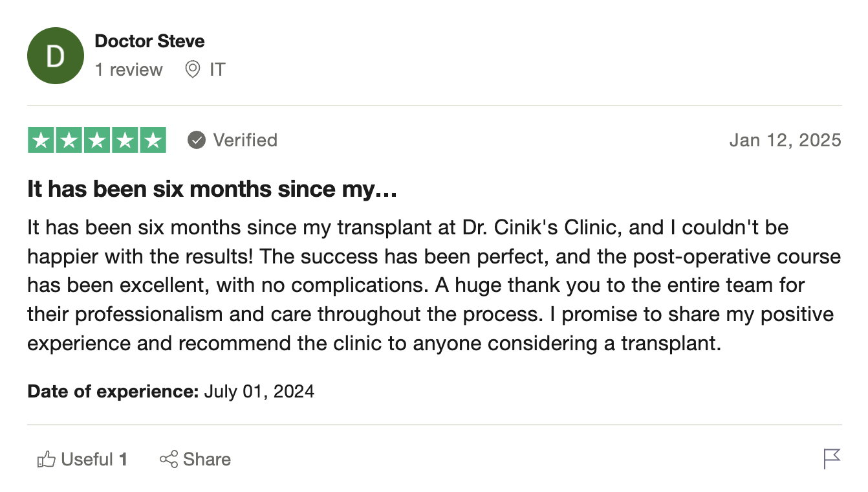Open Doctor Steve's profile name
Viewport: 868px width, 492px height.
[149, 41]
